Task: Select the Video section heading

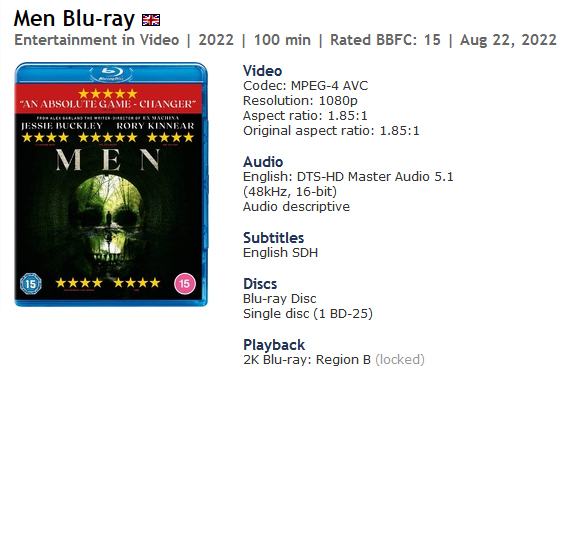Action: point(263,71)
